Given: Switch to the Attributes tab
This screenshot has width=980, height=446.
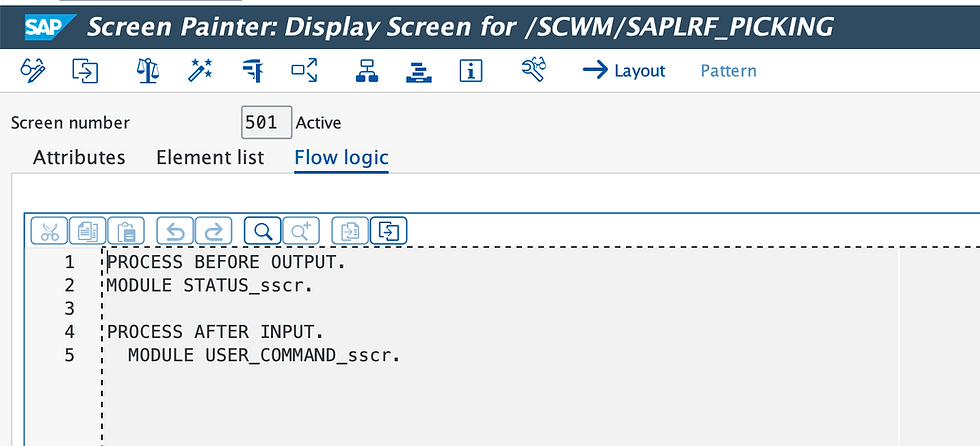Looking at the screenshot, I should pyautogui.click(x=79, y=157).
